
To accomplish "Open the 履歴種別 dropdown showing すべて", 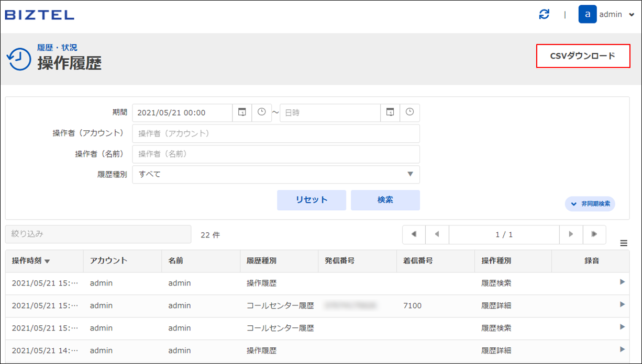I will tap(276, 174).
